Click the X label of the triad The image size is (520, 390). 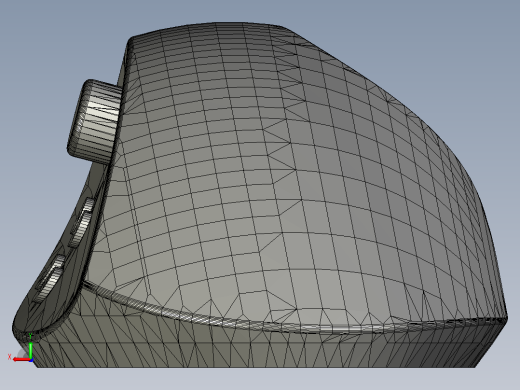tap(9, 357)
